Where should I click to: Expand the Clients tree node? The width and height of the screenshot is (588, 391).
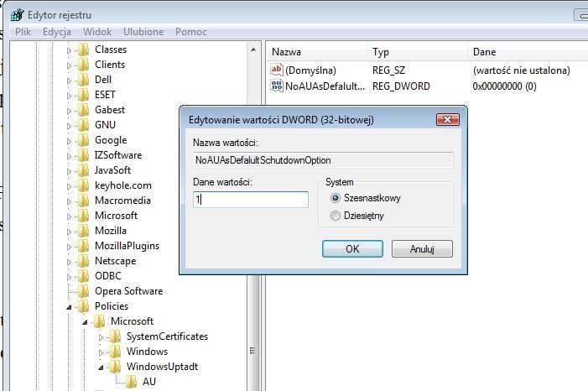[69, 65]
